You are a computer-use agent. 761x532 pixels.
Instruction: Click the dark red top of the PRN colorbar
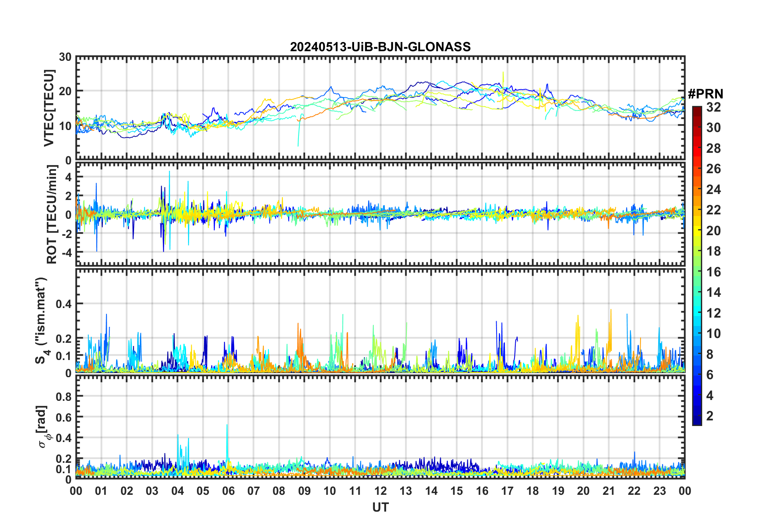click(697, 109)
